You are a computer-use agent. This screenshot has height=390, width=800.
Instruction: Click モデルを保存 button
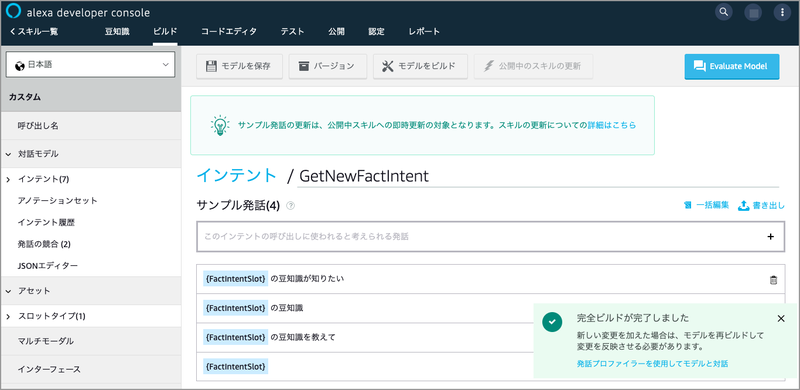(x=239, y=66)
